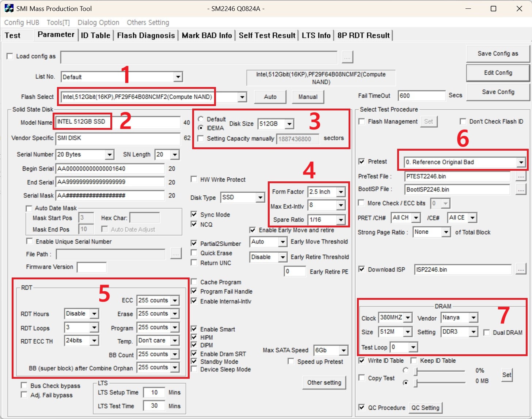
Task: Enable the Copy Test checkbox
Action: coord(362,378)
